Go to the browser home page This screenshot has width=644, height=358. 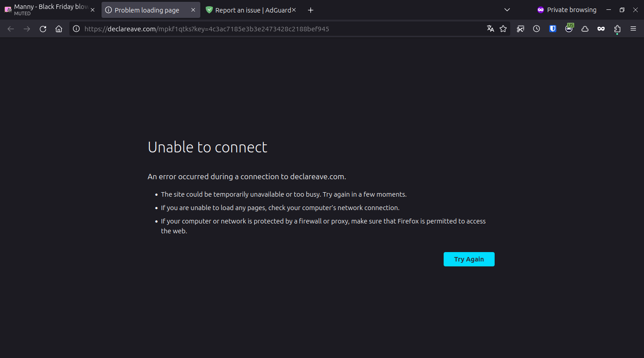coord(59,29)
